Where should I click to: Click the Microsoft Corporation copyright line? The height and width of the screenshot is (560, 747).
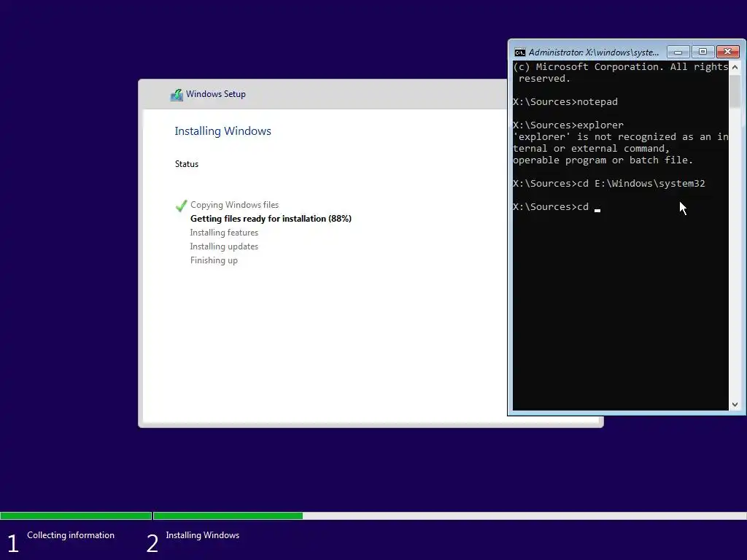pyautogui.click(x=621, y=66)
